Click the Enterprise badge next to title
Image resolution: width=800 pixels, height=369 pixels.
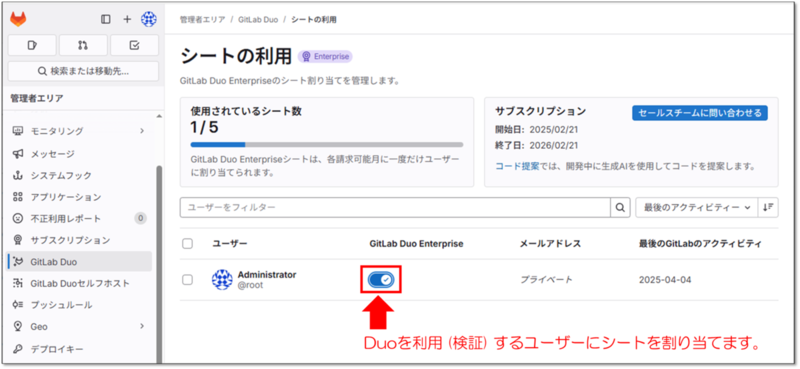[326, 57]
